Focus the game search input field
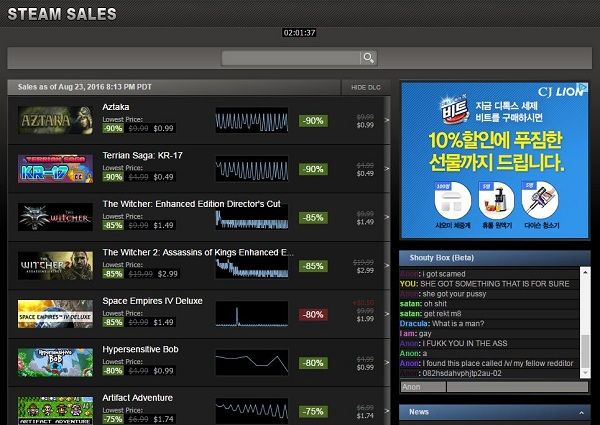600x425 pixels. click(291, 58)
